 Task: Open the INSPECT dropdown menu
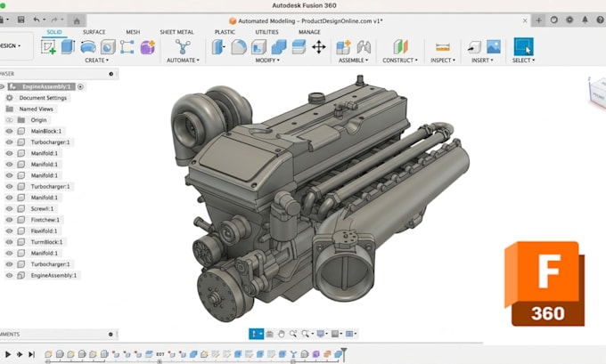[x=443, y=61]
